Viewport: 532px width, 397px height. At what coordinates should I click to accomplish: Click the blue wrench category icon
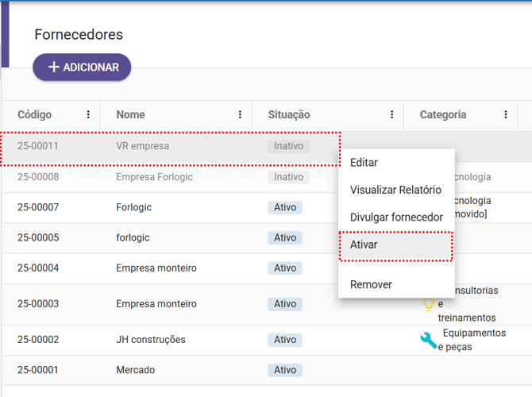(x=429, y=341)
